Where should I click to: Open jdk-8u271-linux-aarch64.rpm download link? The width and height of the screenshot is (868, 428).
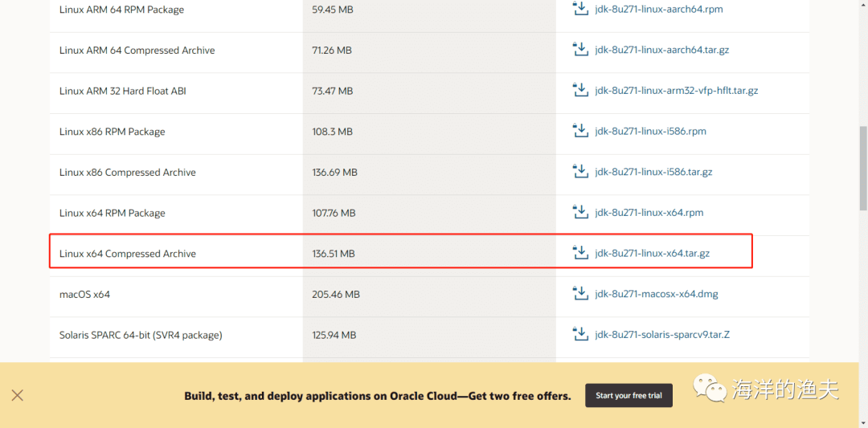pyautogui.click(x=659, y=10)
